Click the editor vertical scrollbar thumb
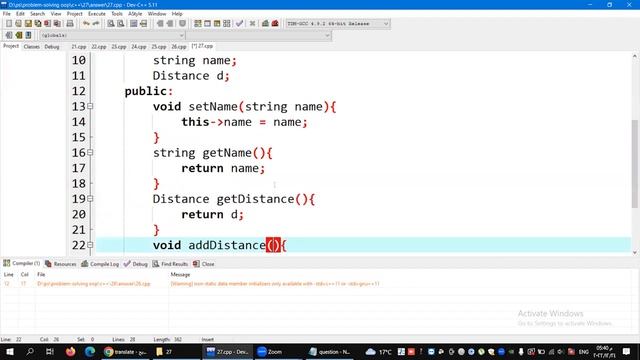640x360 pixels. 635,163
